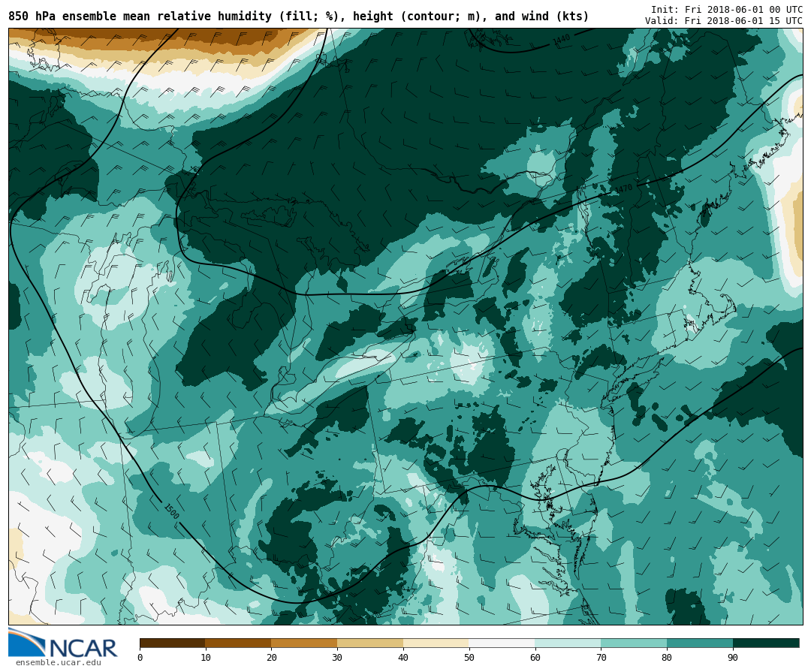The width and height of the screenshot is (811, 672).
Task: Click the brown 10-20 colorbar segment
Action: pos(239,643)
